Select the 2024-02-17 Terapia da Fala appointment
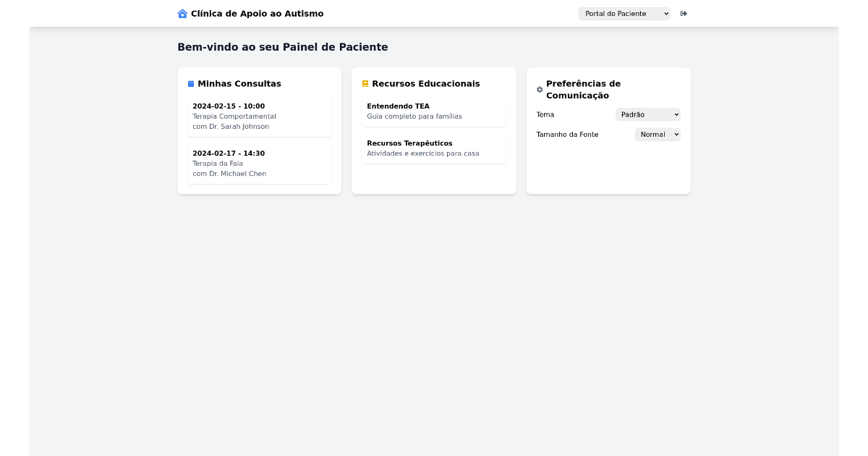868x456 pixels. pos(259,164)
